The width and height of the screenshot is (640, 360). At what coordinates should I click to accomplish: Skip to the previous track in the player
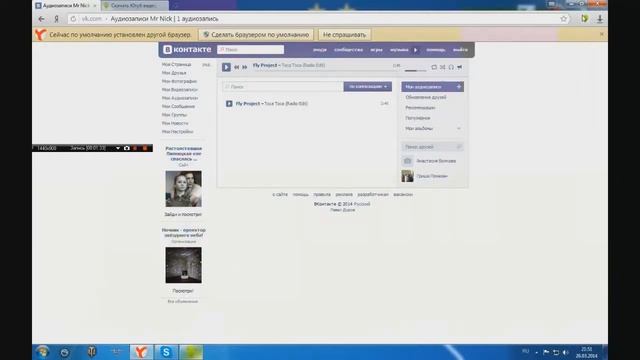tap(236, 67)
